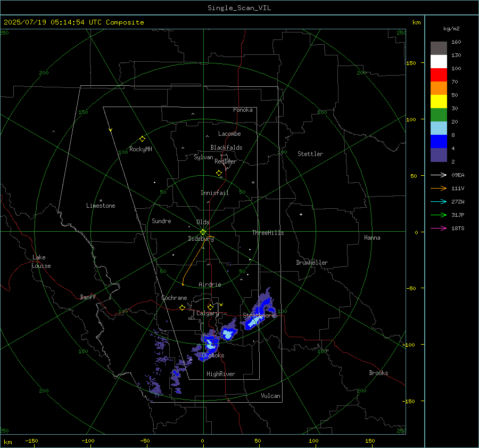Click the RedDeer label

point(226,161)
